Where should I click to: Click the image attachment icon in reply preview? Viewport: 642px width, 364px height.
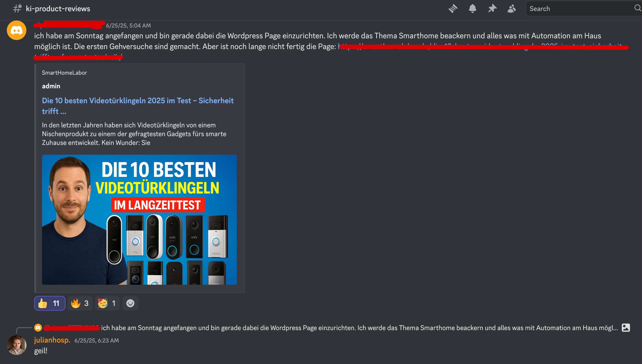point(626,327)
